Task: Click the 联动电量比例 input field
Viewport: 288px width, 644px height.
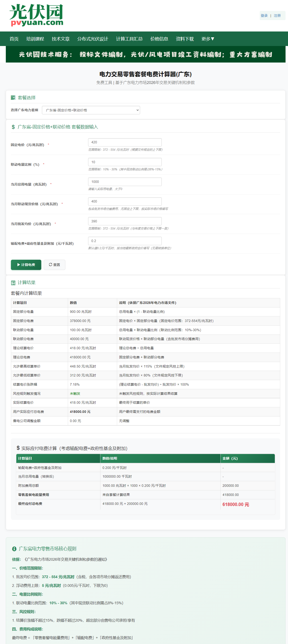Action: point(125,162)
